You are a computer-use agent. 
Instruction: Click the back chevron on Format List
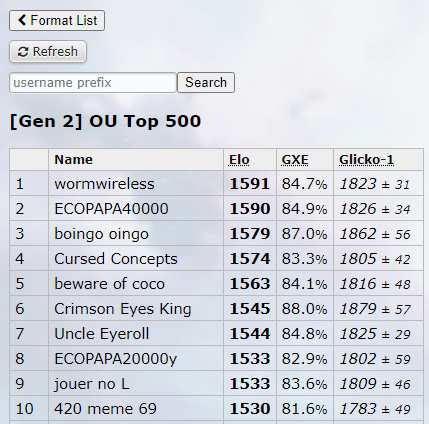22,20
